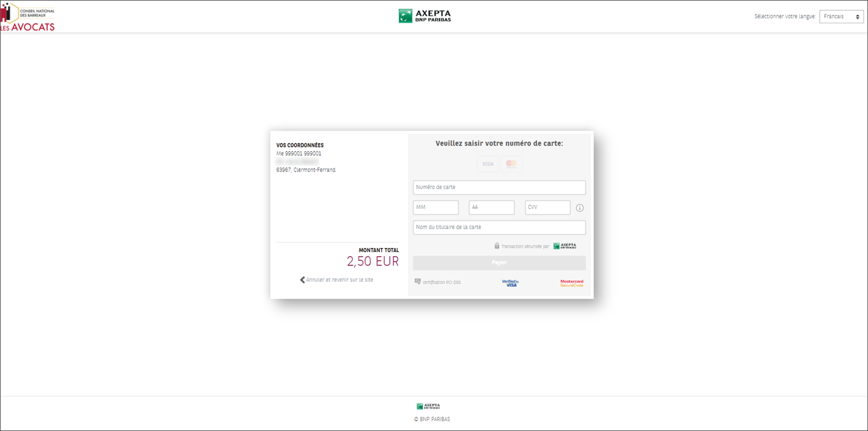Open the Français language dropdown
Image resolution: width=868 pixels, height=431 pixels.
coord(841,16)
